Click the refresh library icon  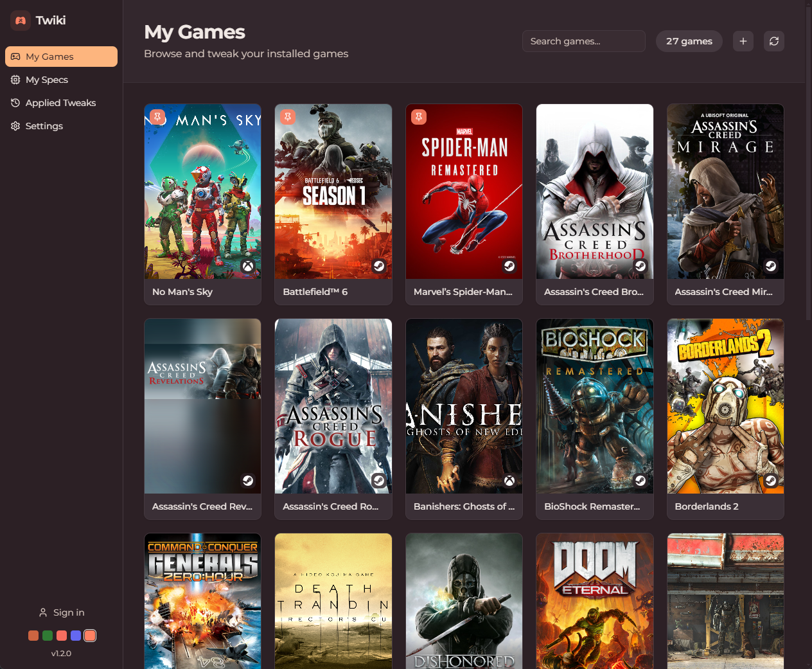point(773,40)
